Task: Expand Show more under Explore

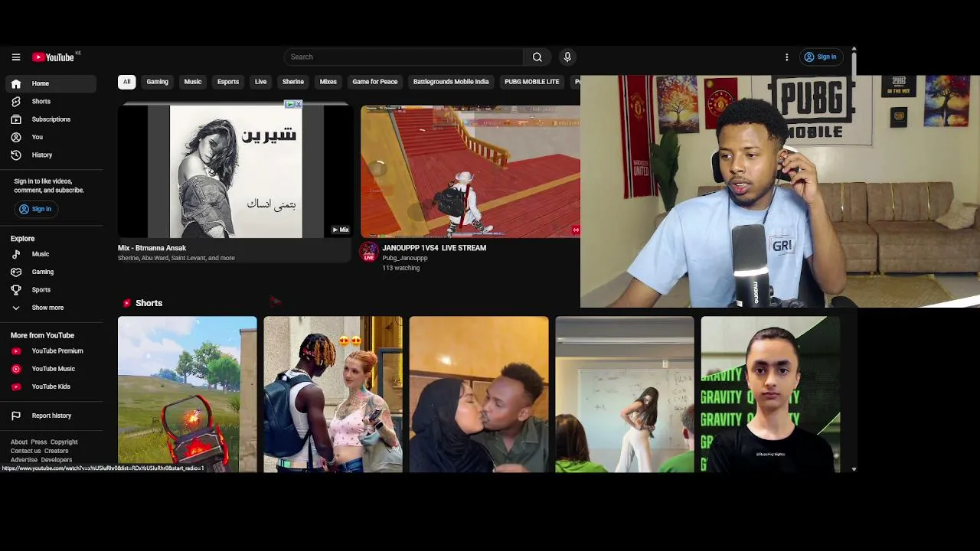Action: tap(51, 308)
